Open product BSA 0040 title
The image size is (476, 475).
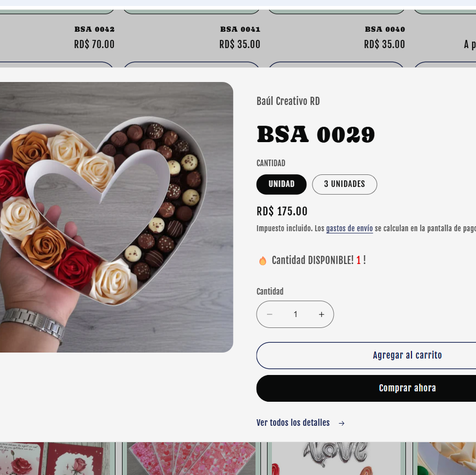(x=385, y=29)
